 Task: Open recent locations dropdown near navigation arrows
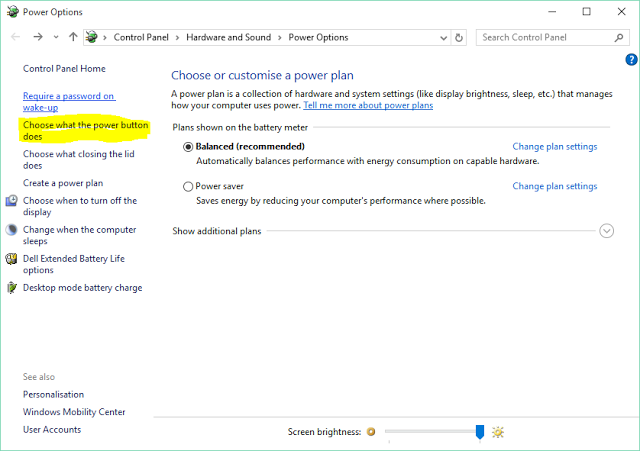coord(56,37)
